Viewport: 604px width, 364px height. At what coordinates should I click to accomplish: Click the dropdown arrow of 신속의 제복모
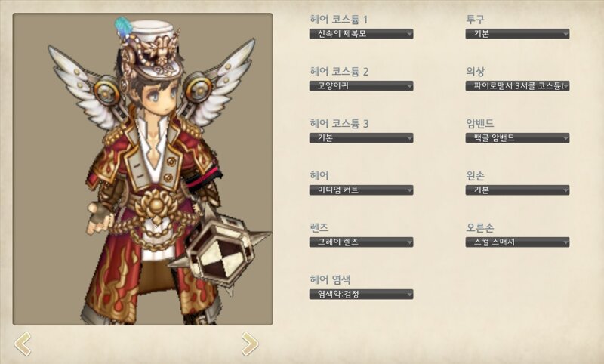pyautogui.click(x=409, y=34)
